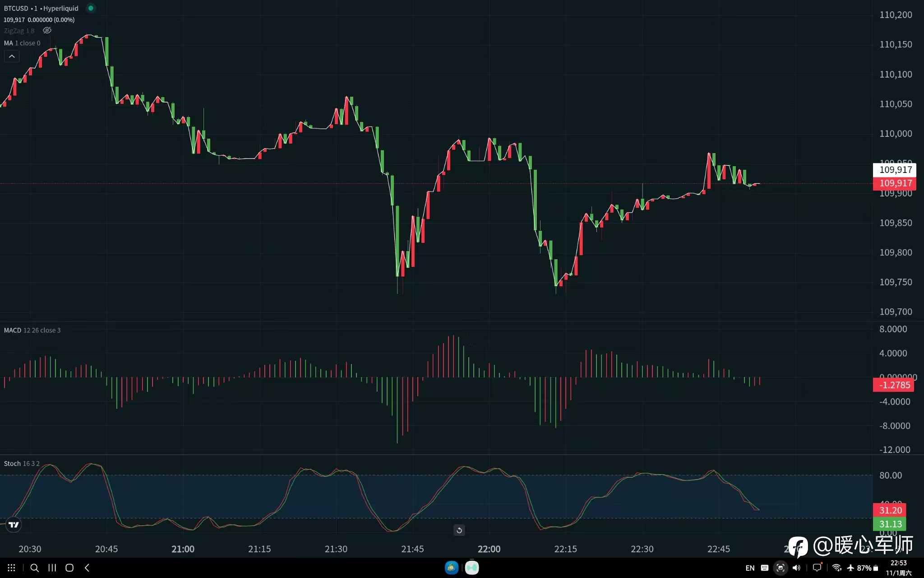Image resolution: width=924 pixels, height=578 pixels.
Task: Select the Stoch 16 3 2 legend
Action: coord(22,464)
